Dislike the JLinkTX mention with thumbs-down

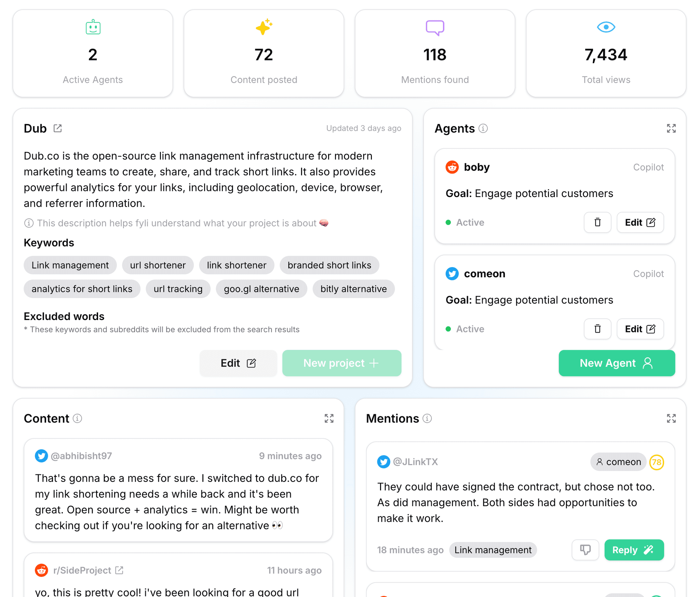(x=585, y=550)
